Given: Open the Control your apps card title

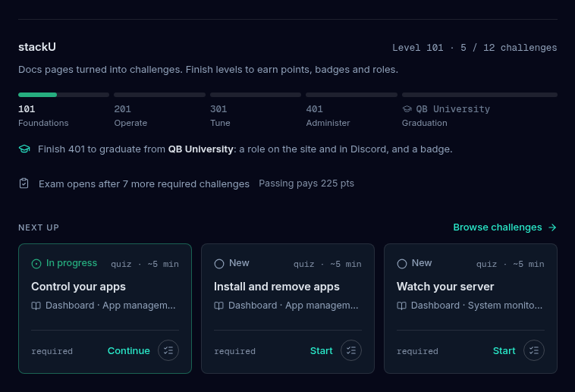Looking at the screenshot, I should coord(78,287).
